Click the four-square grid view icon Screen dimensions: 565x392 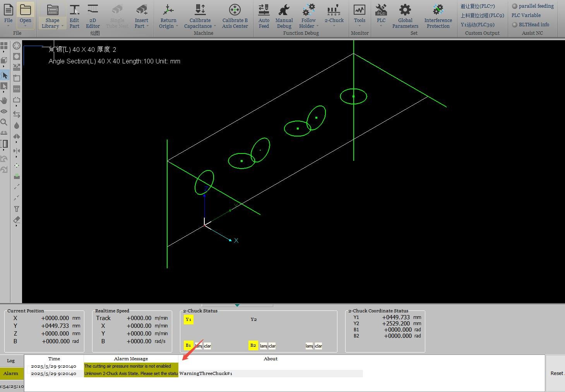click(4, 46)
